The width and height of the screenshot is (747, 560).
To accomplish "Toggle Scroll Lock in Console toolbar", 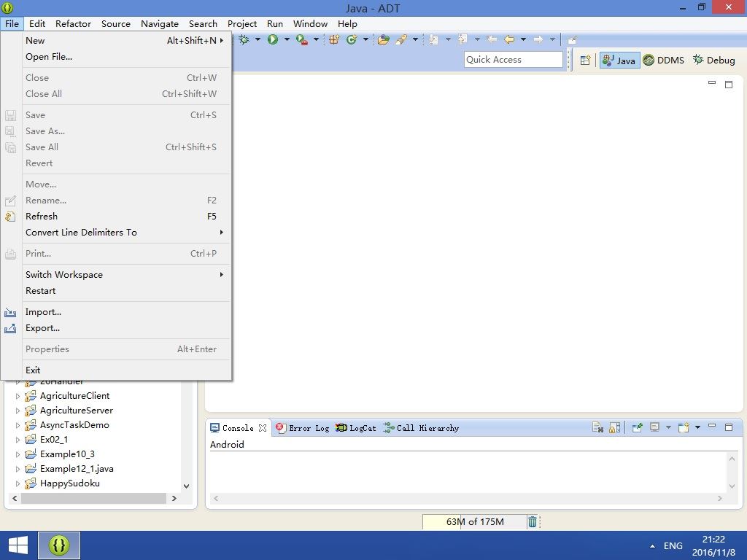I will (x=614, y=427).
